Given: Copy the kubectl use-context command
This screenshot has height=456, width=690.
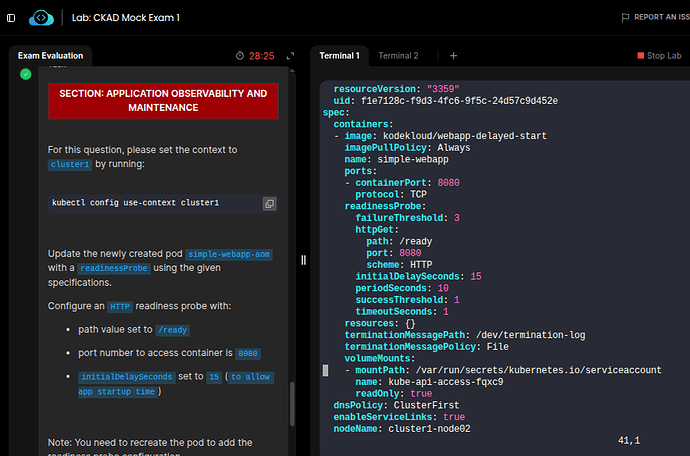Looking at the screenshot, I should (x=269, y=203).
